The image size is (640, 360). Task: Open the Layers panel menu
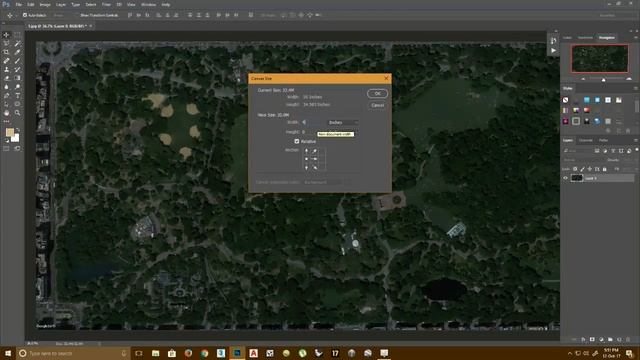636,140
